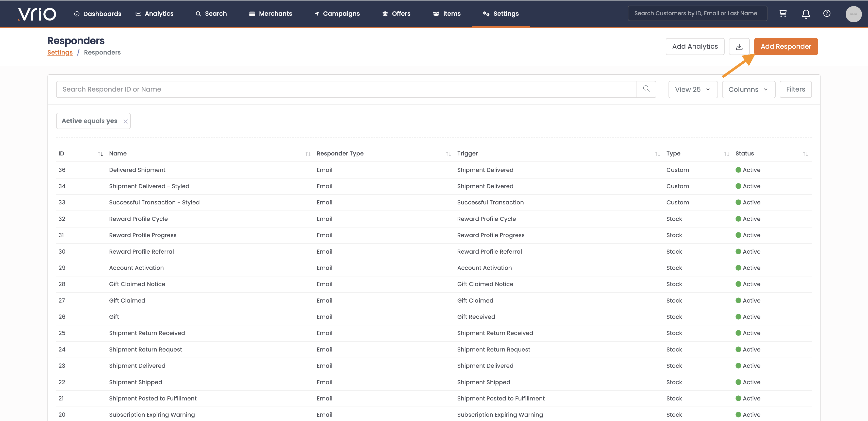Click the Responder Type column header
Viewport: 868px width, 421px height.
(340, 154)
